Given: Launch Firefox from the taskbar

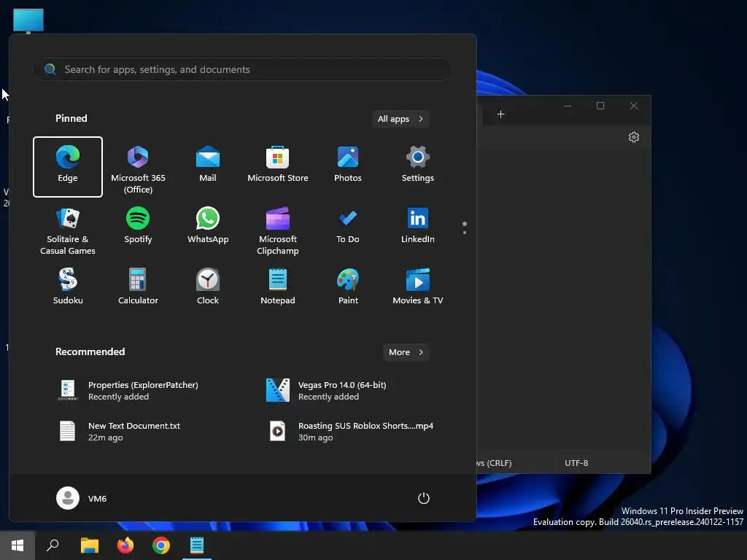Looking at the screenshot, I should 125,545.
